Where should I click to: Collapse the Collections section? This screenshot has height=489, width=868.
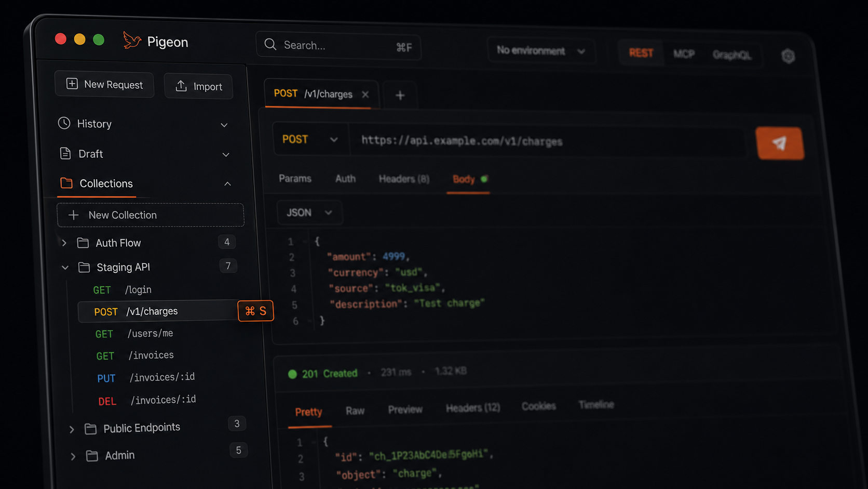coord(227,183)
